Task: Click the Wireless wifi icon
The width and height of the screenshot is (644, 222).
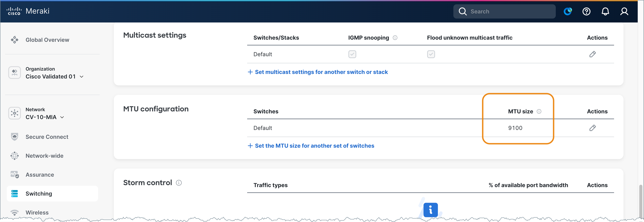Action: click(15, 213)
